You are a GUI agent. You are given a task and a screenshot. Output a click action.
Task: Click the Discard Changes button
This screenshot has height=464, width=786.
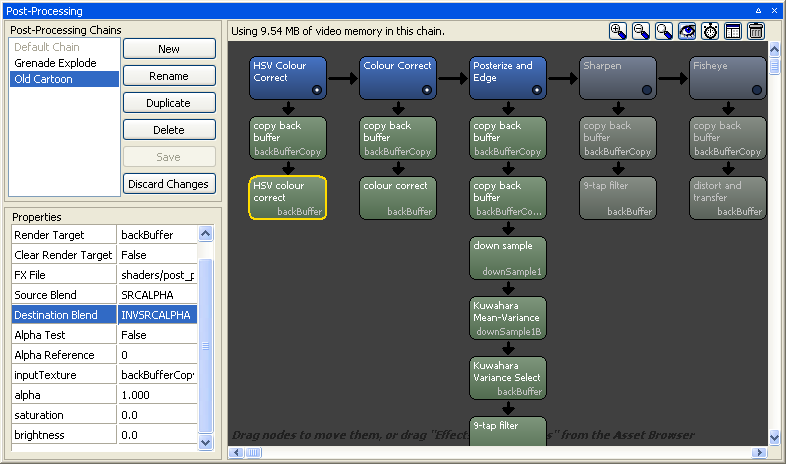tap(169, 184)
